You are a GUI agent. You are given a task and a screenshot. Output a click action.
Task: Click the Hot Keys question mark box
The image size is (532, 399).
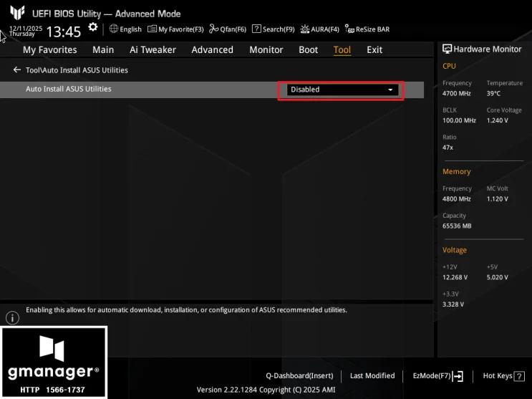click(519, 376)
